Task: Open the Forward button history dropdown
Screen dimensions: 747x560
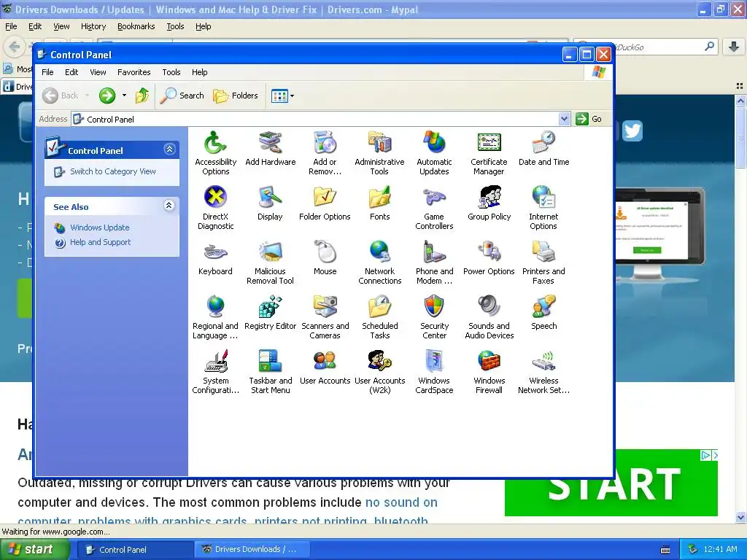Action: coord(124,96)
